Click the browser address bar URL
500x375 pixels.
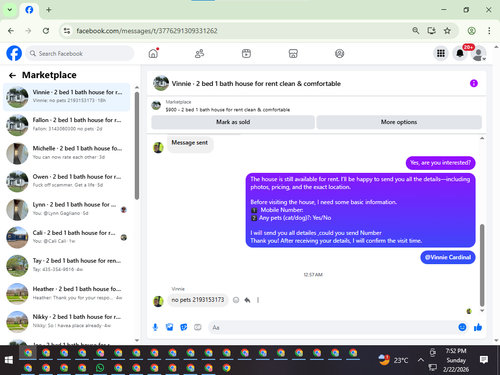pyautogui.click(x=147, y=31)
